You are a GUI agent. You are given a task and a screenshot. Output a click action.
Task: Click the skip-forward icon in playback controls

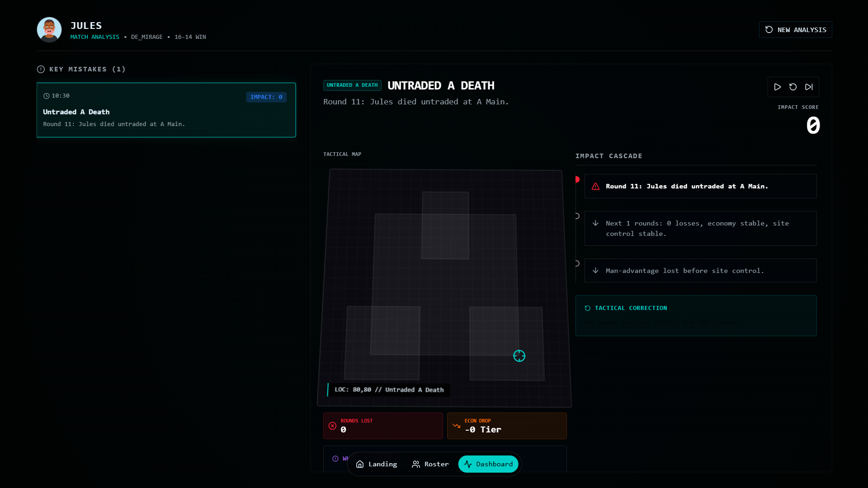(x=809, y=87)
